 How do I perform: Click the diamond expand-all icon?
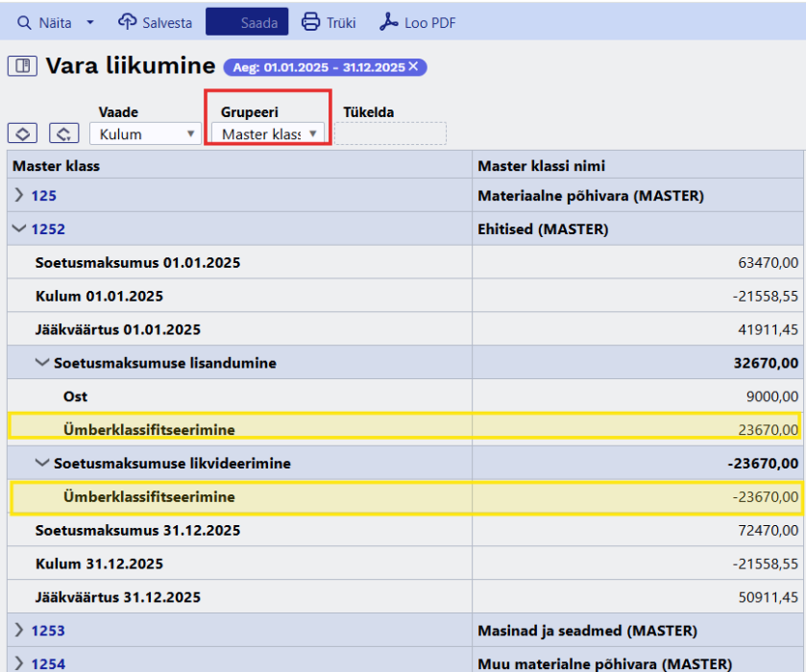coord(22,133)
